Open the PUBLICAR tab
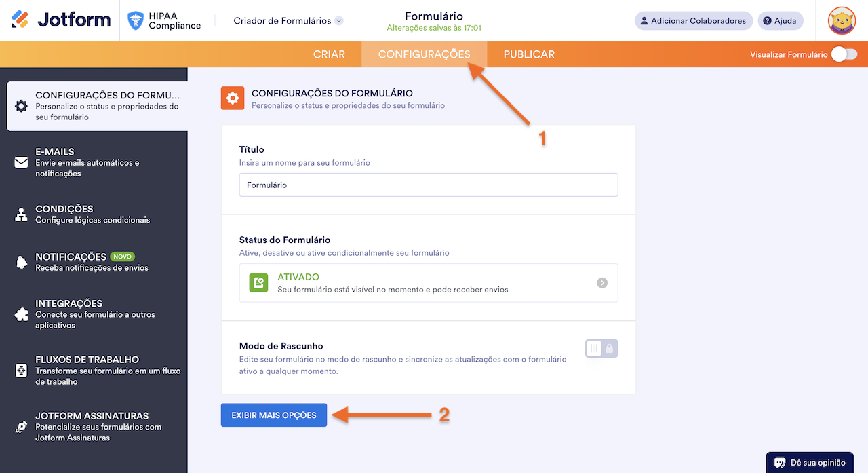 (529, 54)
